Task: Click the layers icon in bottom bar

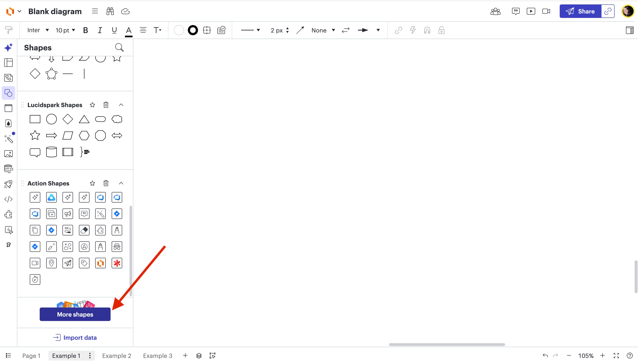Action: click(x=199, y=356)
